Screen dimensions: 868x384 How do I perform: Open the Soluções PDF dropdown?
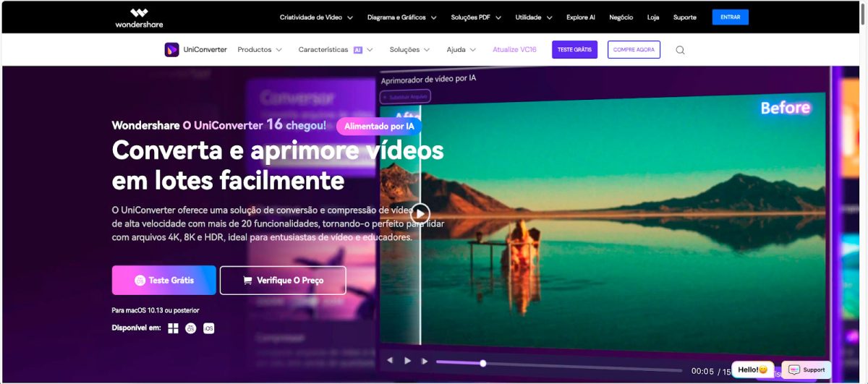476,17
